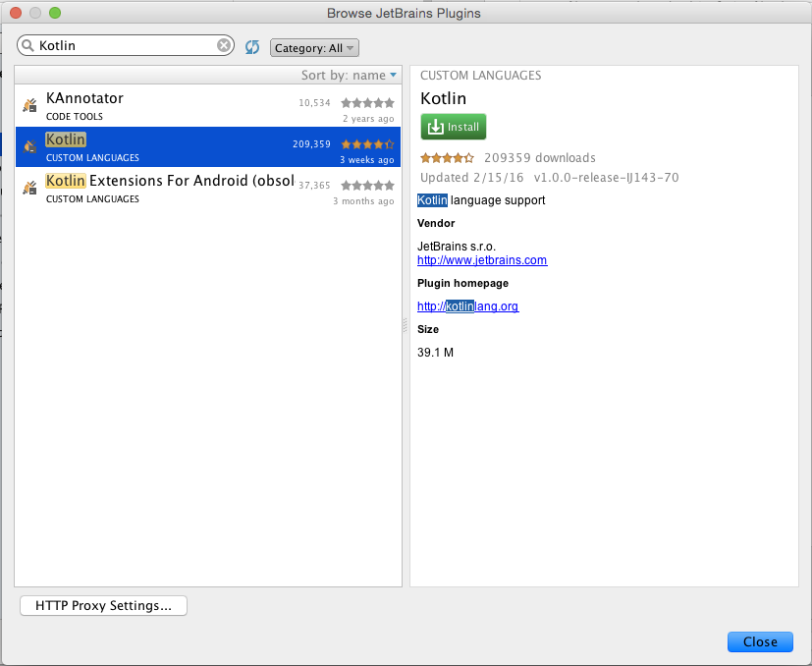Click the 37,365 download count
Screen dimensions: 812x666
[x=314, y=185]
